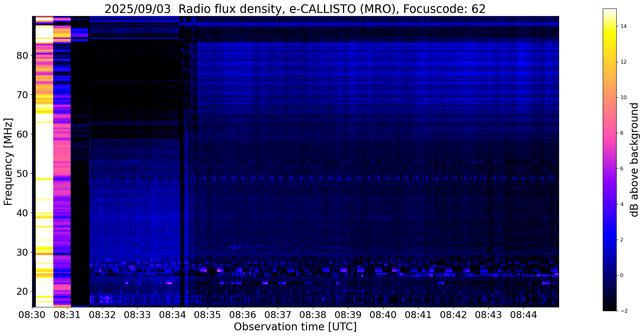
Task: Click the 20 MHz frequency tick label
Action: click(22, 292)
